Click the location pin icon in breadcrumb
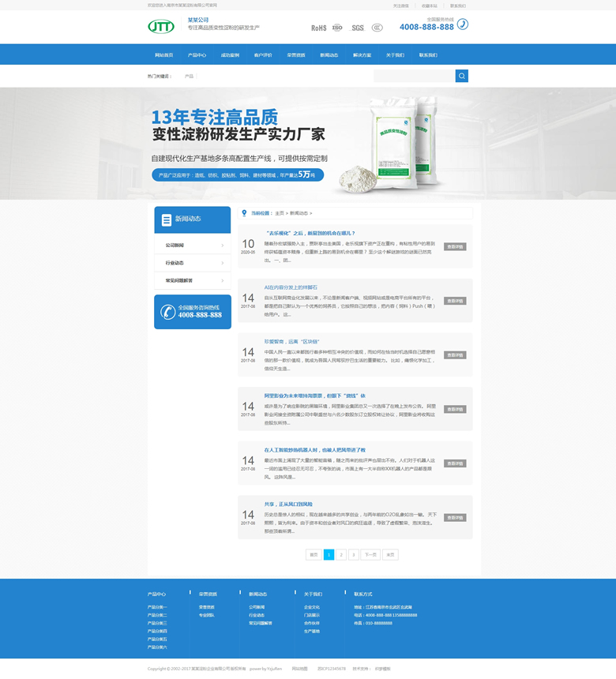The image size is (616, 679). point(245,212)
